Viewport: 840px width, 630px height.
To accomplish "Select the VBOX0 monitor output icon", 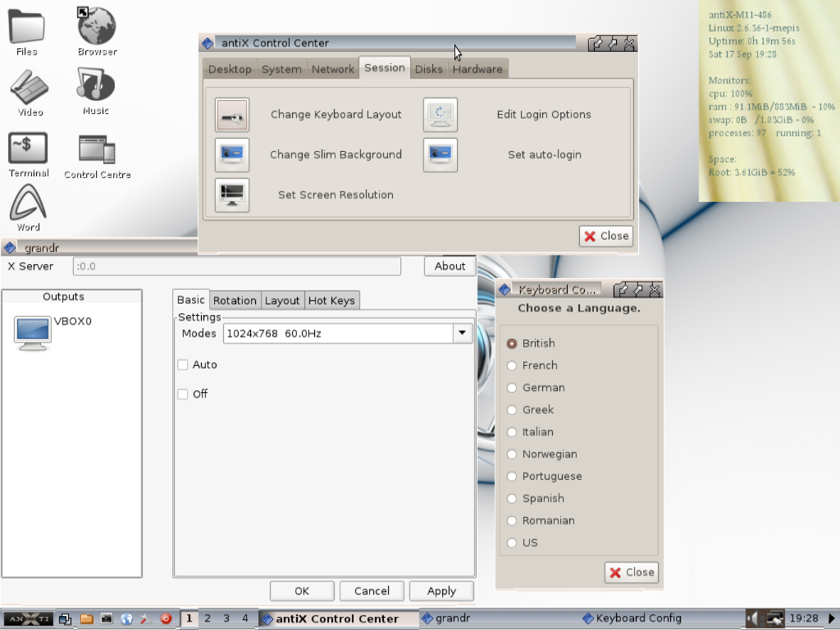I will coord(32,333).
